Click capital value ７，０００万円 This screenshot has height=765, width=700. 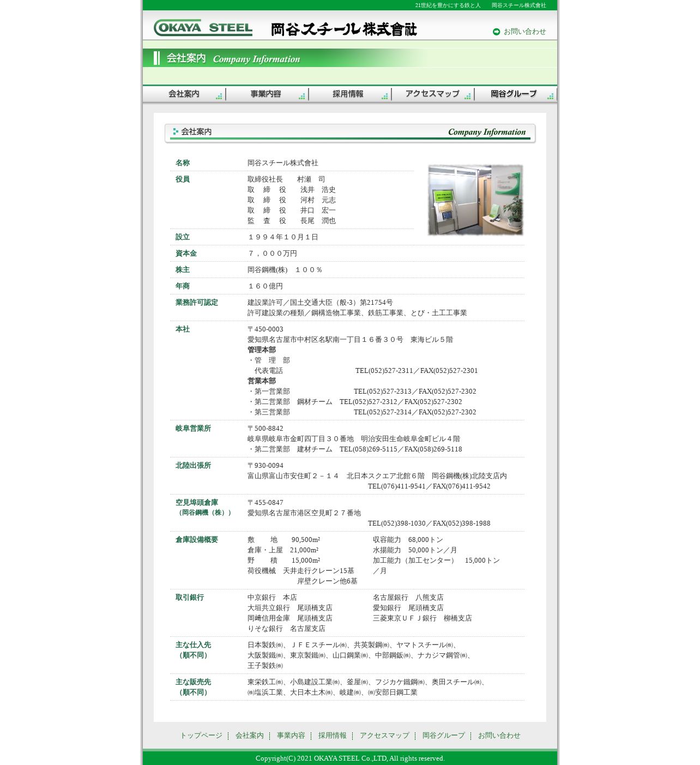(272, 254)
